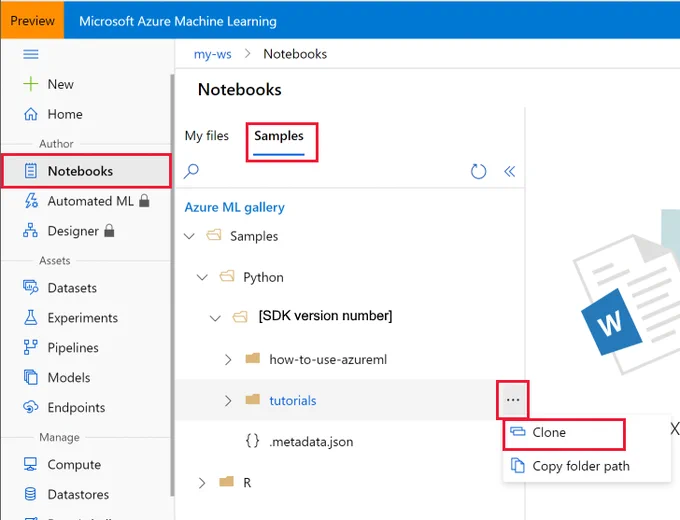
Task: Click the Notebooks sidebar icon
Action: pyautogui.click(x=30, y=171)
